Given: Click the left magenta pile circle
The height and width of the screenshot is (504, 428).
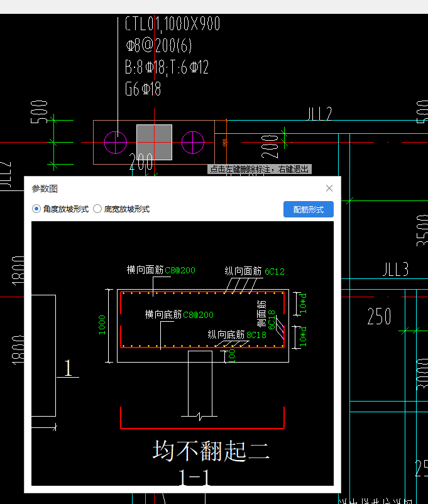Looking at the screenshot, I should [x=116, y=143].
